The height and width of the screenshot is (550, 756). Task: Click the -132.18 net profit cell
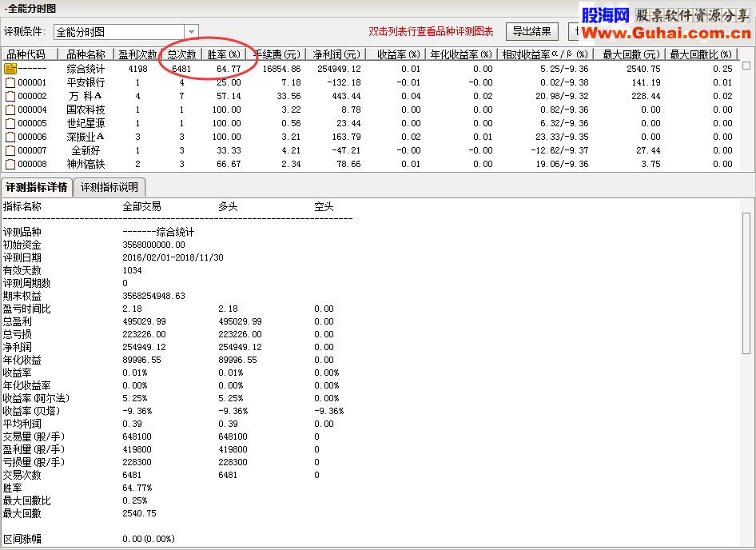point(344,82)
